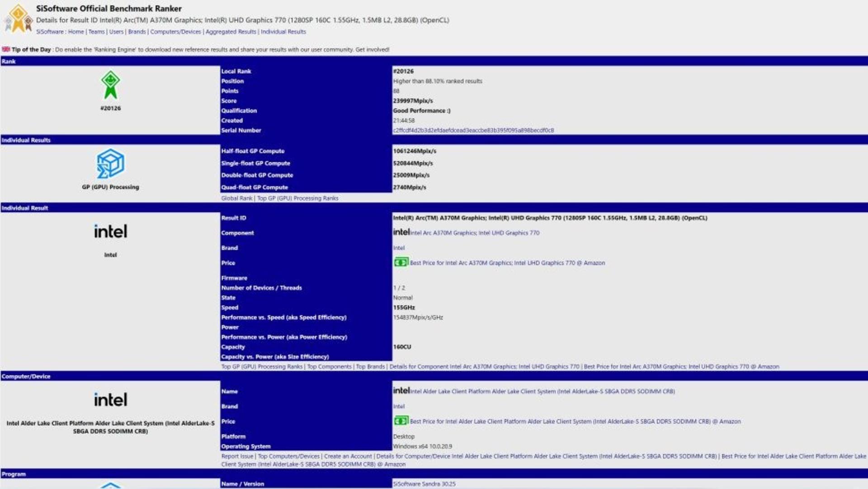
Task: Click the green rank ribbon badge icon
Action: pyautogui.click(x=110, y=85)
